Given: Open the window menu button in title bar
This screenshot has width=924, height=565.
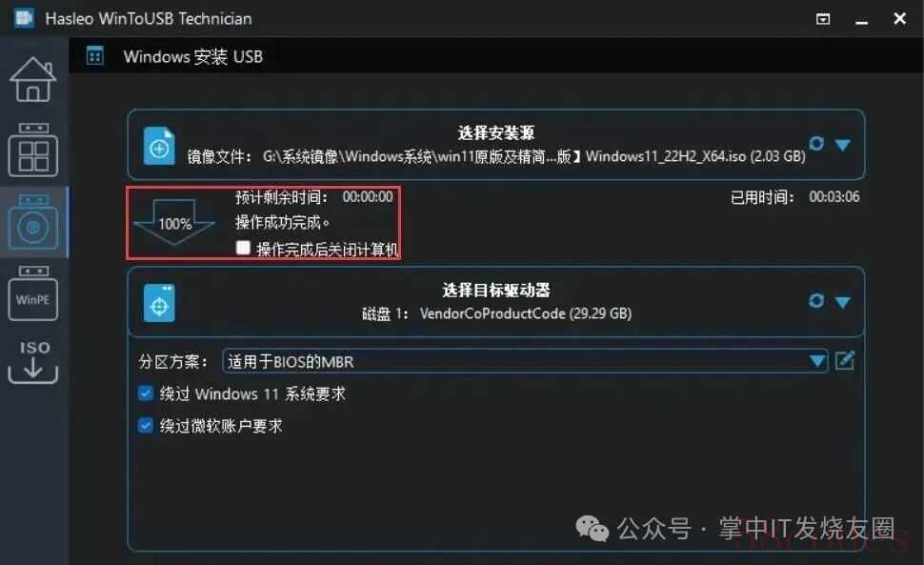Looking at the screenshot, I should point(823,19).
